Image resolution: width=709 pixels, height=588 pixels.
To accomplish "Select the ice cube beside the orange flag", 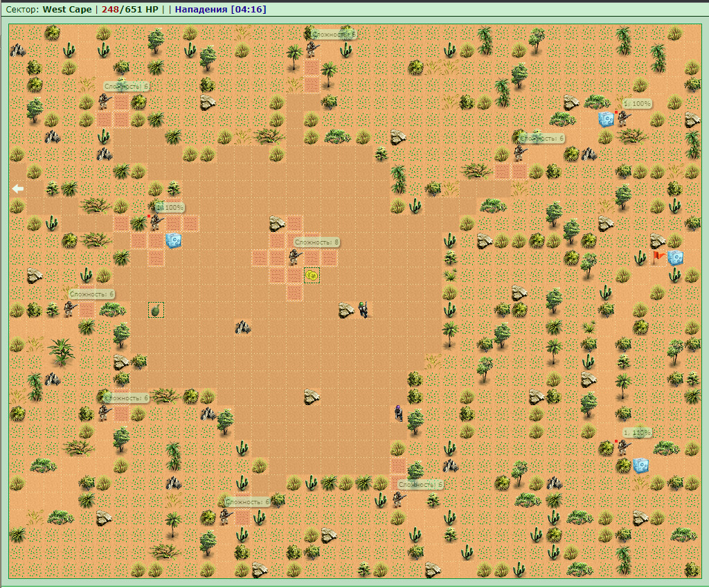I will click(x=675, y=258).
